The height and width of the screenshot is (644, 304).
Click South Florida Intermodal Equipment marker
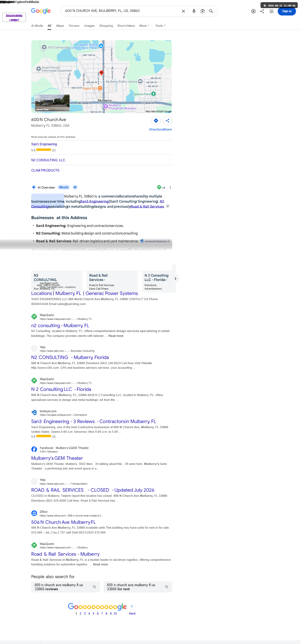[x=39, y=69]
